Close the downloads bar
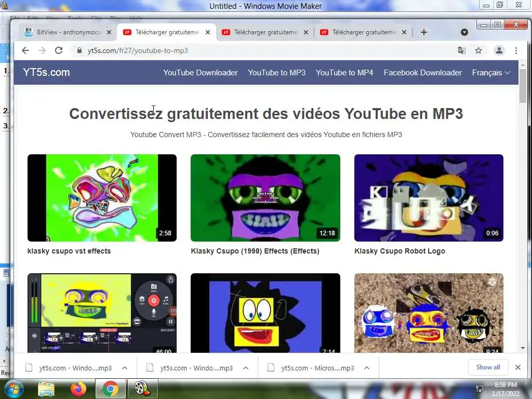Image resolution: width=532 pixels, height=399 pixels. tap(518, 367)
